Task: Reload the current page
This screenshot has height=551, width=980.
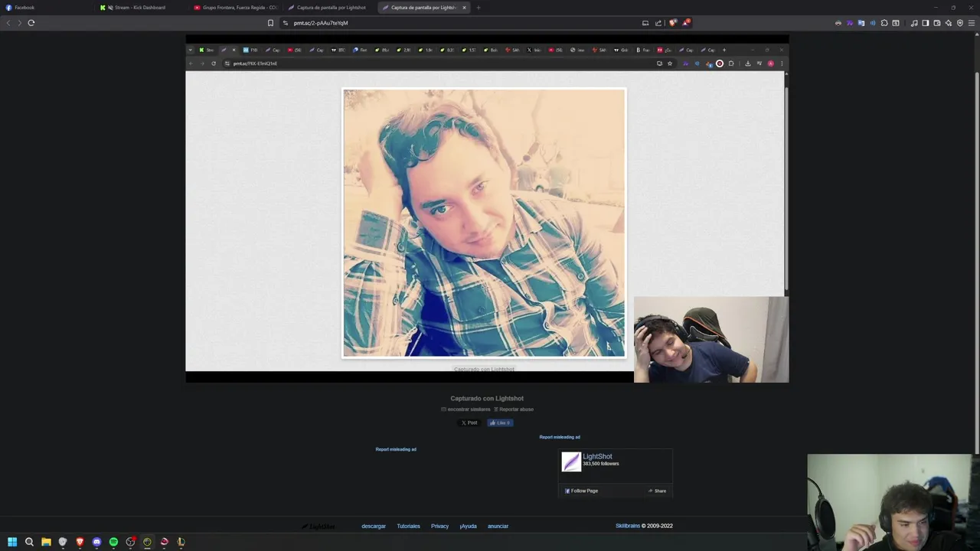Action: coord(31,23)
